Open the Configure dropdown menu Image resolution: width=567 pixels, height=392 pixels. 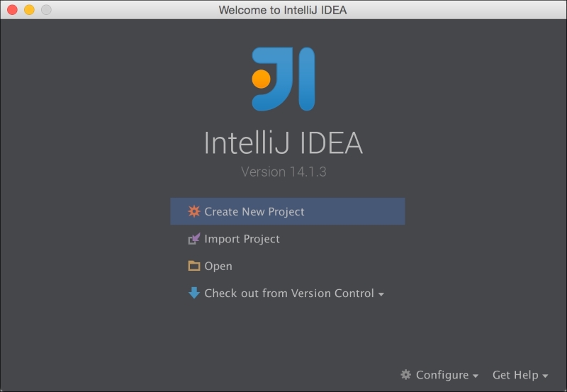tap(442, 375)
